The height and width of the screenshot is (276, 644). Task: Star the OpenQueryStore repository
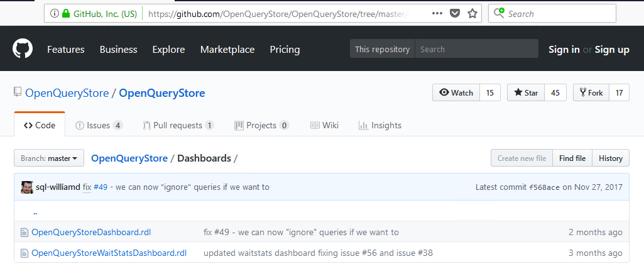click(526, 92)
